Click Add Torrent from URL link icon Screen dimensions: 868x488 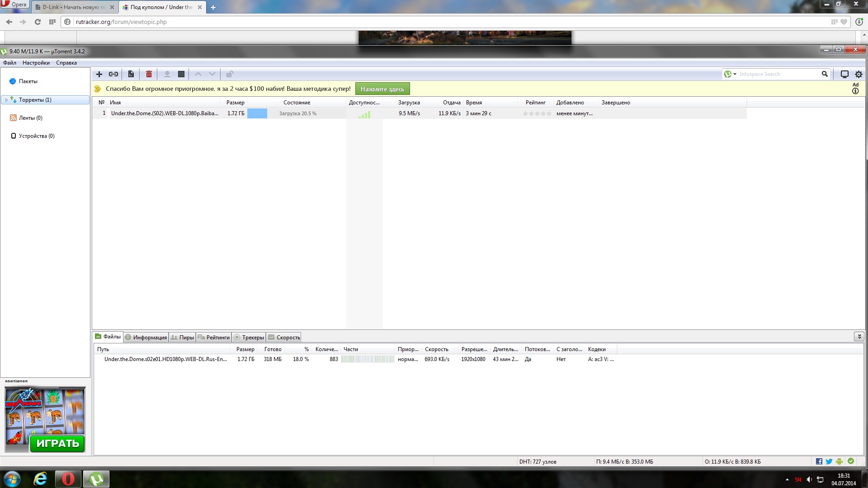pyautogui.click(x=113, y=74)
